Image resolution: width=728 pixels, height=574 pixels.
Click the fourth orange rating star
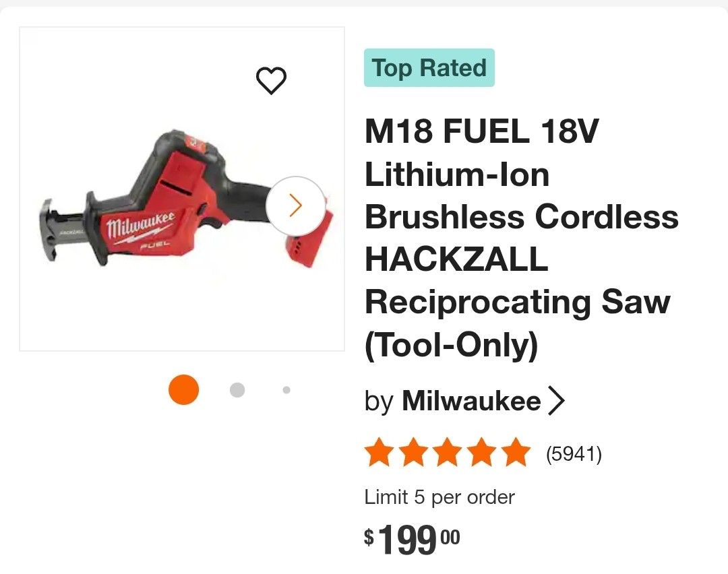[482, 453]
